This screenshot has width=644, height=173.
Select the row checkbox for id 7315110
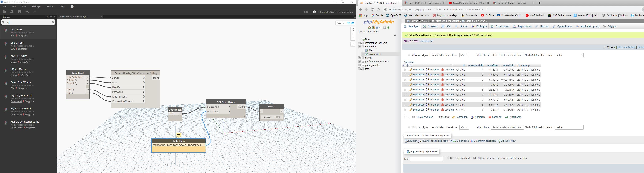pos(405,110)
